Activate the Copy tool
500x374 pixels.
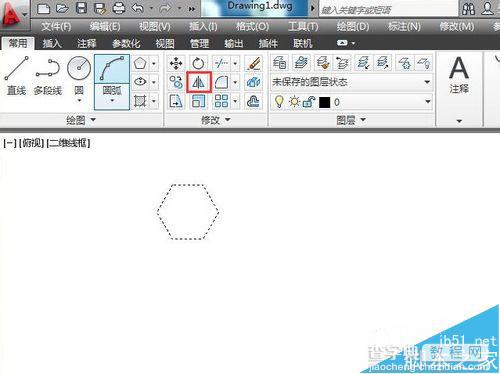coord(176,82)
